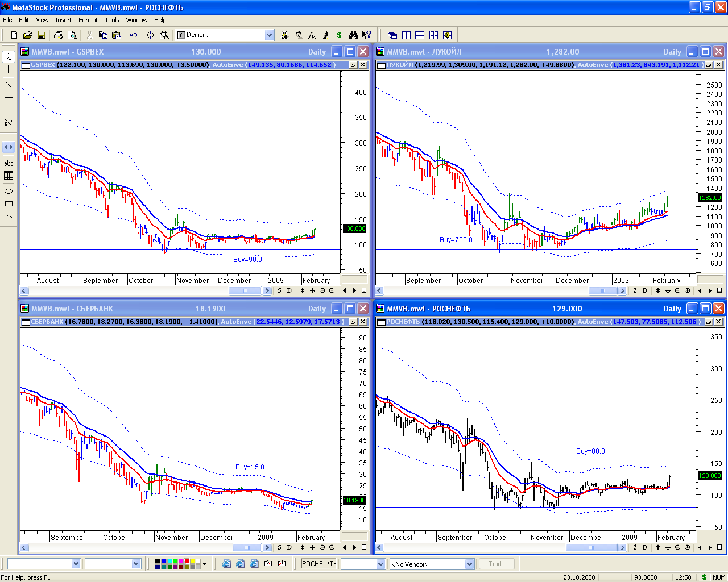The height and width of the screenshot is (582, 728).
Task: Click the horizontal scrollbar thumb of the РОСНЕФТЬ chart
Action: point(591,547)
